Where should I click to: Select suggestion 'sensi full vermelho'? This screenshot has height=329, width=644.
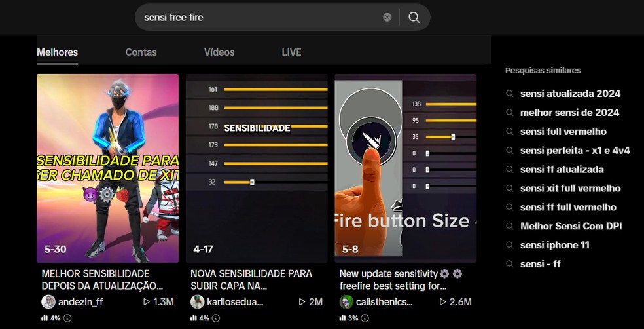tap(563, 132)
